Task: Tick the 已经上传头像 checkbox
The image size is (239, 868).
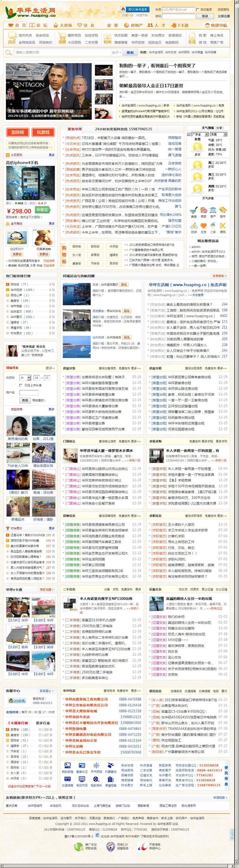Action: click(x=21, y=385)
